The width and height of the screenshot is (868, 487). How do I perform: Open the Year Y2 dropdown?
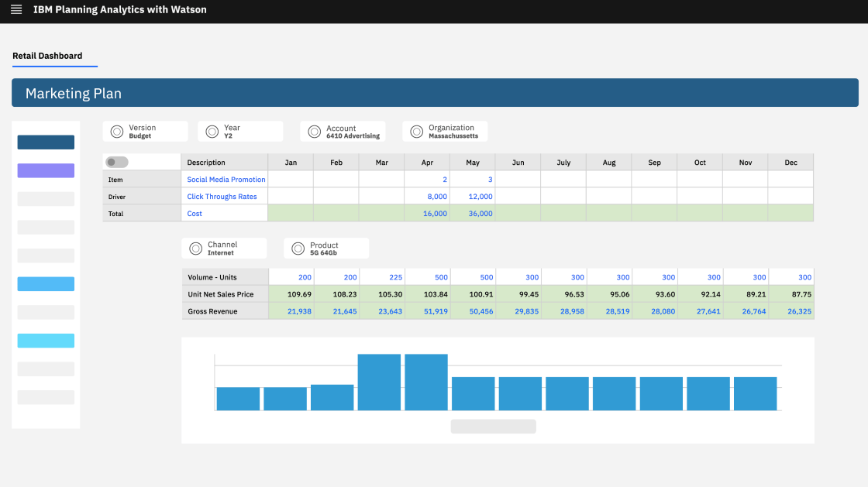tap(240, 132)
